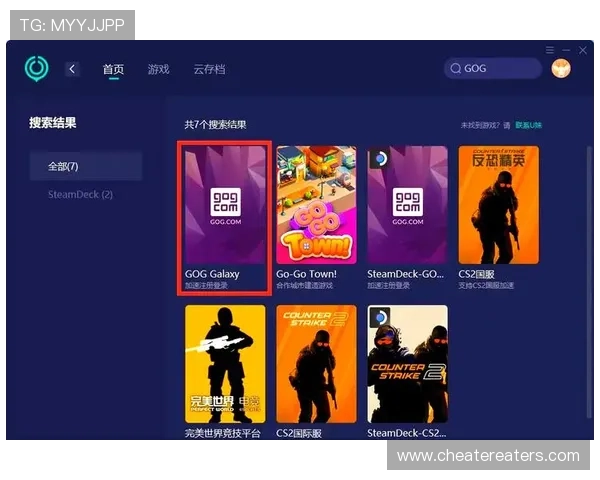Open the SteamDeck-GO... cover thumbnail
Screen dimensions: 600x480
(408, 205)
